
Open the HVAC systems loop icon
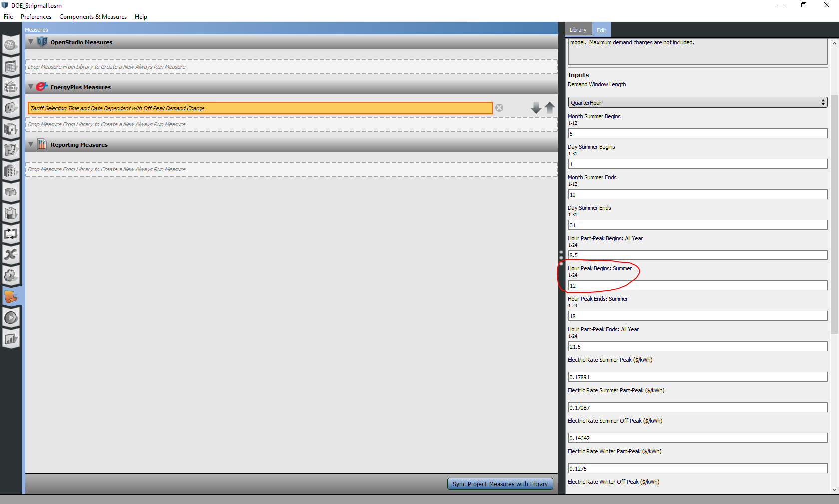click(11, 234)
